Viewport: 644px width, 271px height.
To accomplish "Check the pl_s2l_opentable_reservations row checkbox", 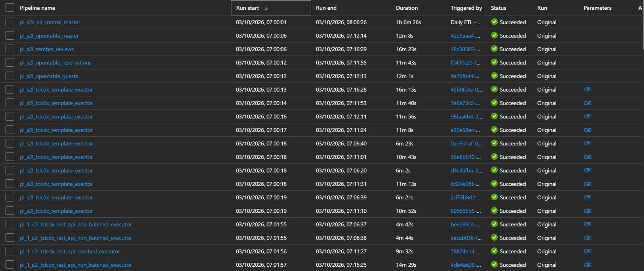I will pos(10,63).
